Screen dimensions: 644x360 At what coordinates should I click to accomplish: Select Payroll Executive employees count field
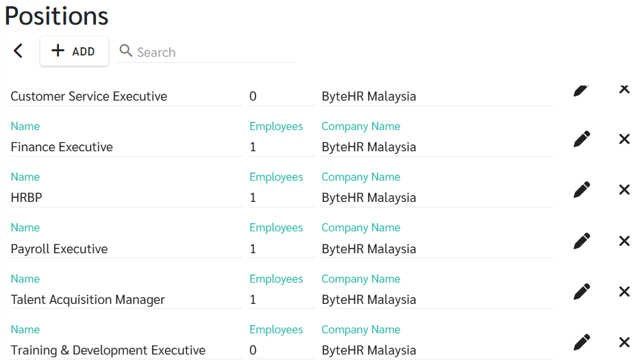[282, 248]
